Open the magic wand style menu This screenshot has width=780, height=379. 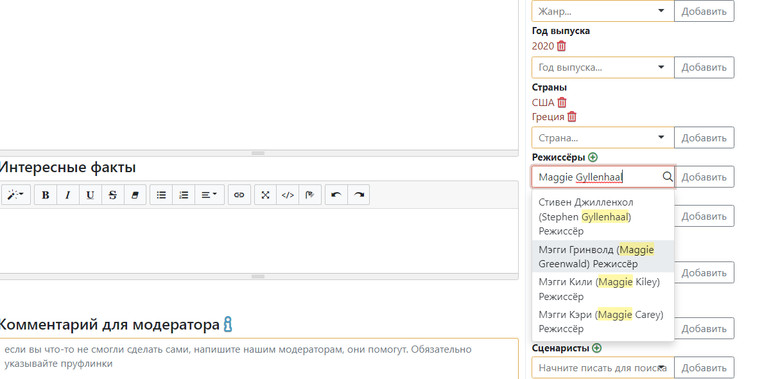point(15,194)
